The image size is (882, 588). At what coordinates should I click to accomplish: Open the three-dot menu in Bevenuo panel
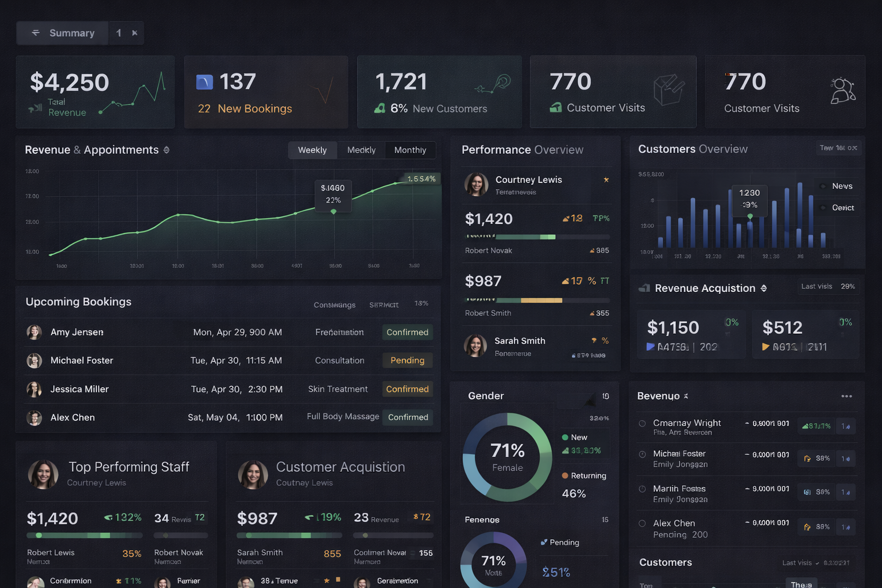[846, 396]
